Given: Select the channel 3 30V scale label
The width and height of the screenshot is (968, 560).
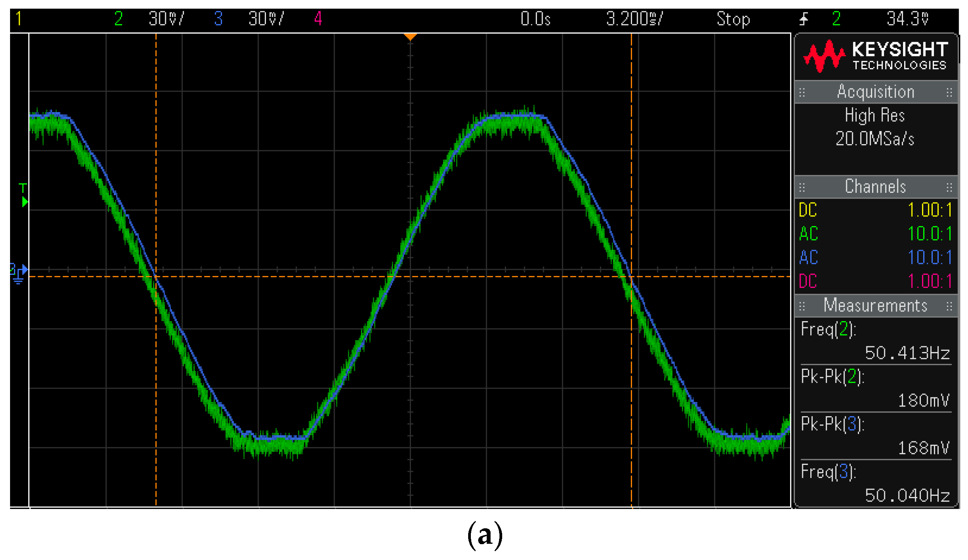Looking at the screenshot, I should [266, 19].
